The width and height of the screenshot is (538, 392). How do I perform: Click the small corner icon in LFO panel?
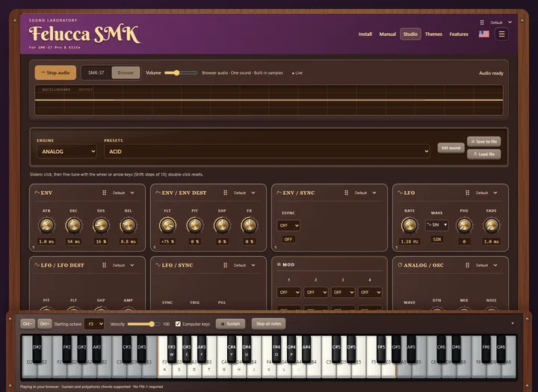(397, 247)
